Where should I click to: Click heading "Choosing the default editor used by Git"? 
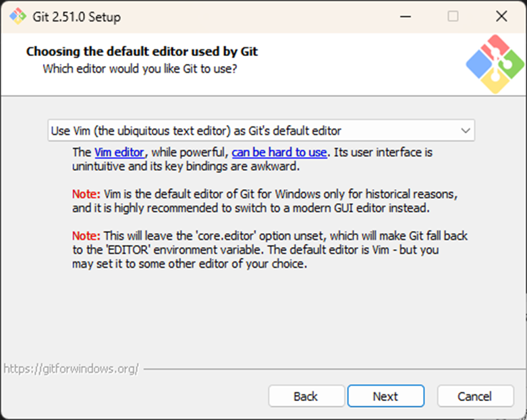pyautogui.click(x=142, y=52)
